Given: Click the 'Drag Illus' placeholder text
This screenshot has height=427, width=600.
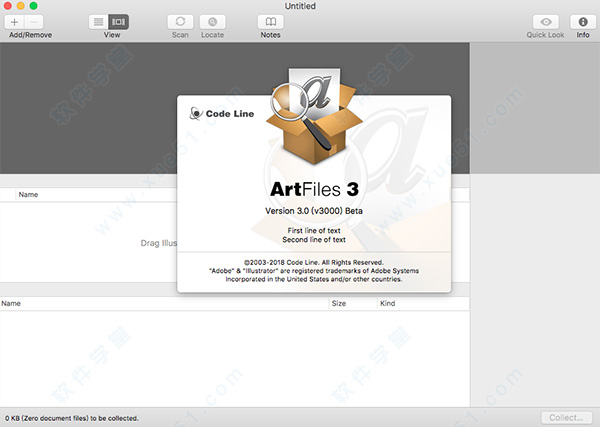Looking at the screenshot, I should pos(159,243).
